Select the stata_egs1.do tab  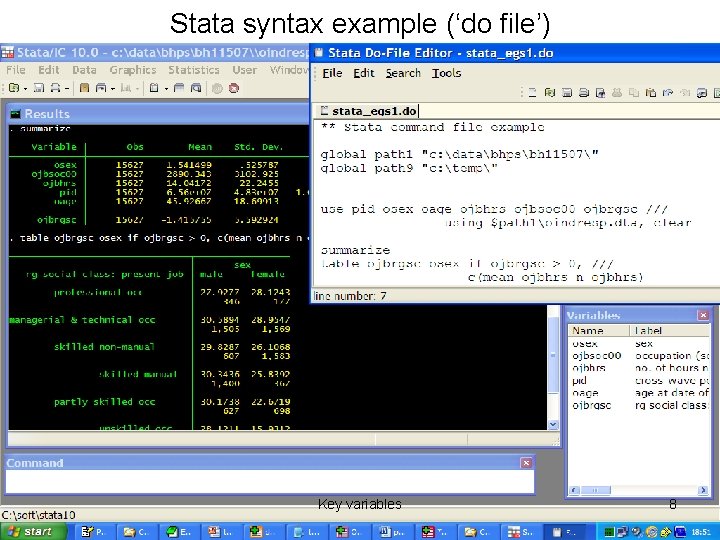click(x=369, y=111)
